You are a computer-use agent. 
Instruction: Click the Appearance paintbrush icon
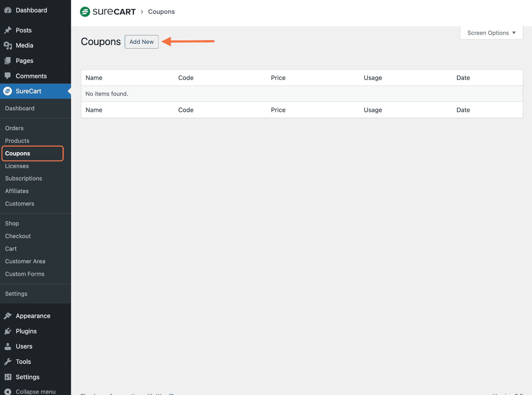tap(8, 316)
